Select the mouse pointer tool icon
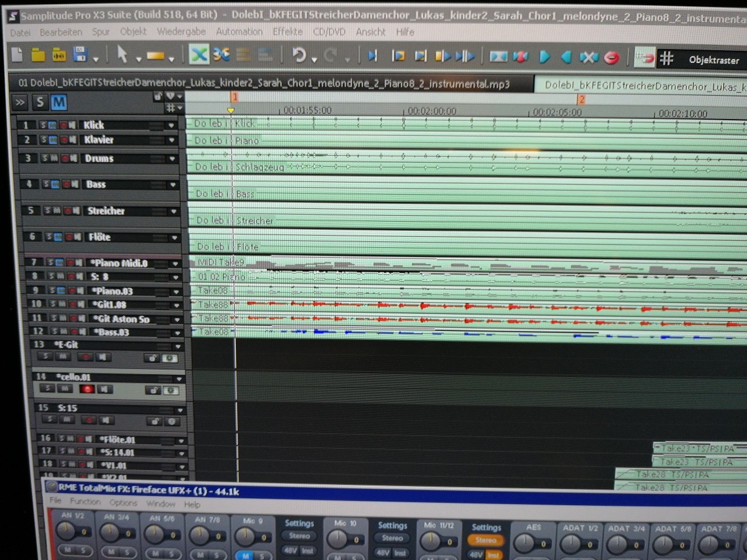Screen dimensions: 747x560 [122, 54]
